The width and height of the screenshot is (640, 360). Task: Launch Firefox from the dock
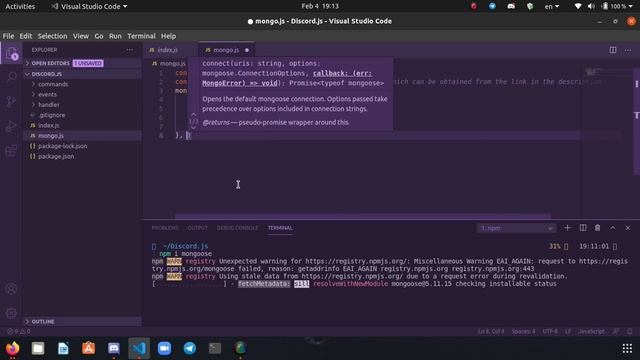(13, 348)
